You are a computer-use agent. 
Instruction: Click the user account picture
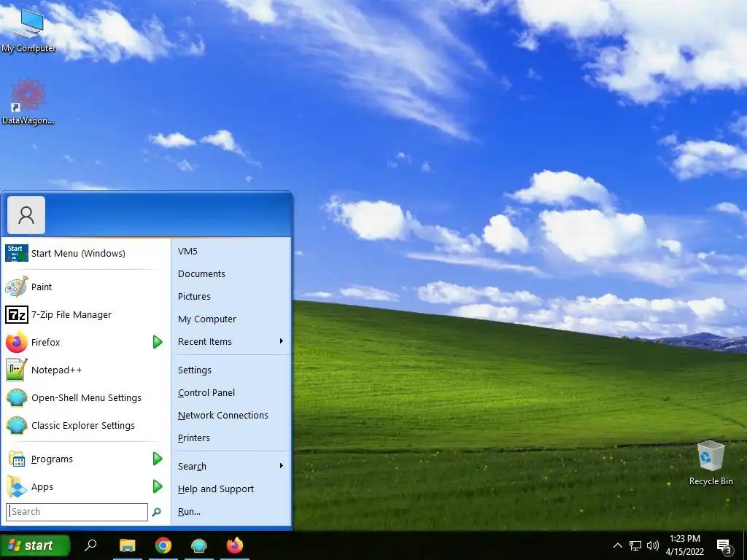[x=26, y=215]
